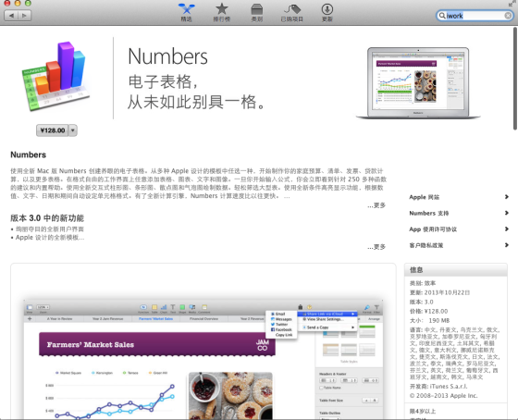Click the arrow beside Apple 网站
518x420 pixels.
(x=507, y=197)
